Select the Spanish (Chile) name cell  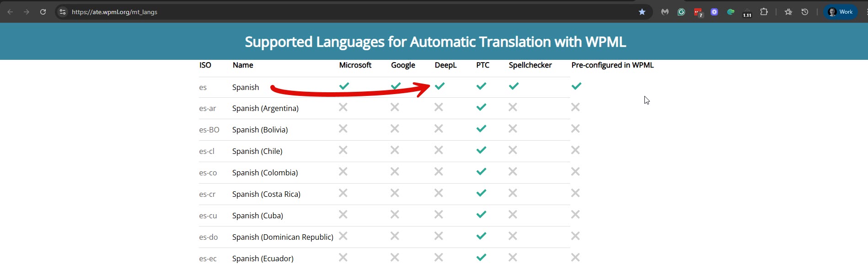click(x=257, y=152)
